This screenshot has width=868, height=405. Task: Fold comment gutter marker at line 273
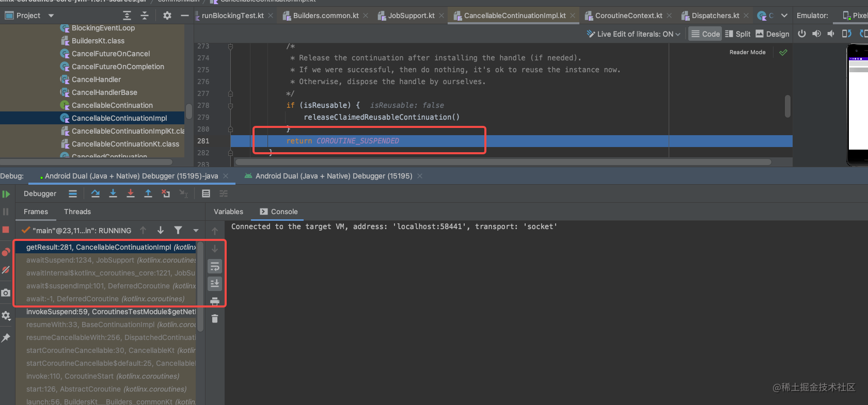click(x=230, y=46)
